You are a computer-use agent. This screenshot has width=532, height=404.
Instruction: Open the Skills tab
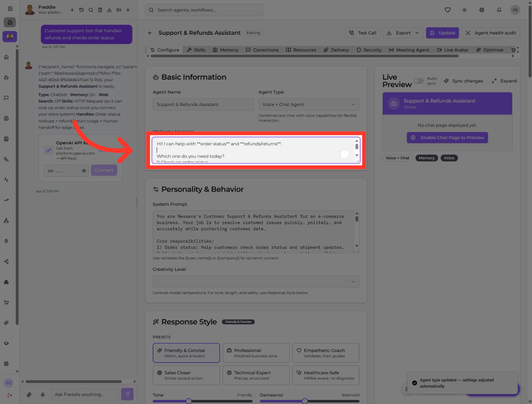[196, 50]
